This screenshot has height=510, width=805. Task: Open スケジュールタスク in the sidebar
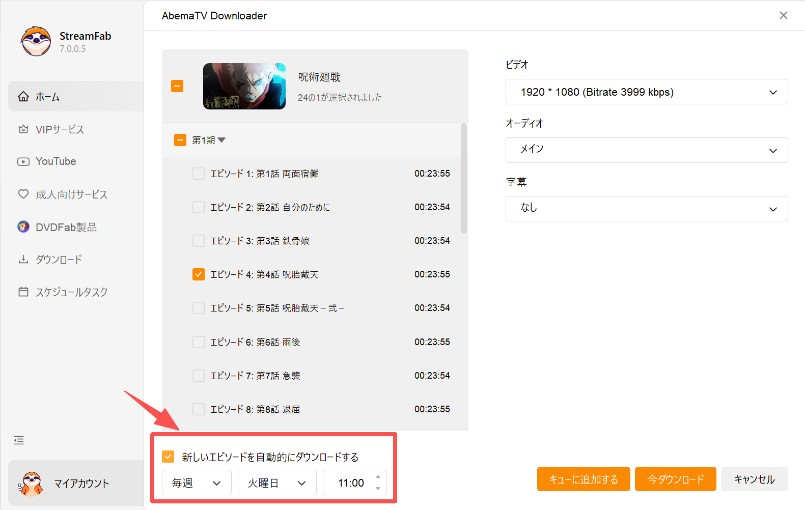pyautogui.click(x=76, y=292)
